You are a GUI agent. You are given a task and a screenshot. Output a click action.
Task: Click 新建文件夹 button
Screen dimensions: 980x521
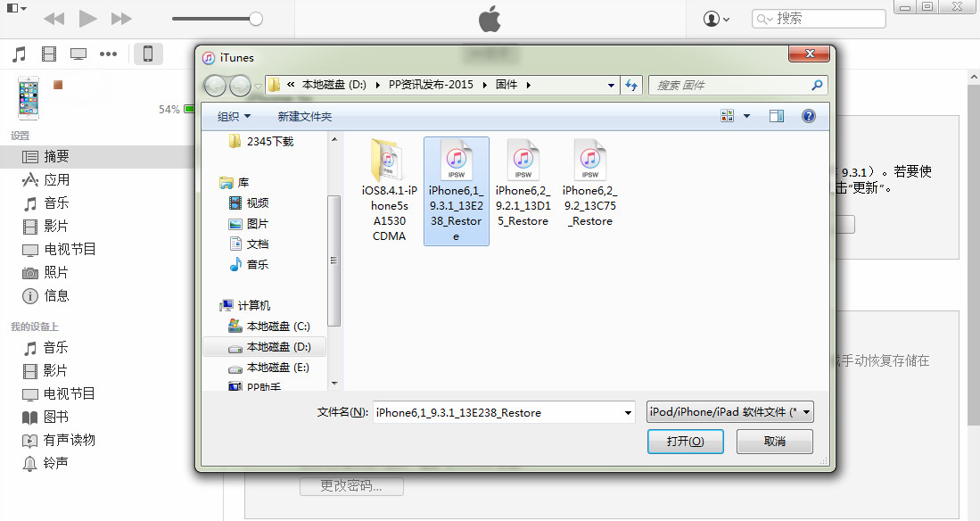coord(305,116)
